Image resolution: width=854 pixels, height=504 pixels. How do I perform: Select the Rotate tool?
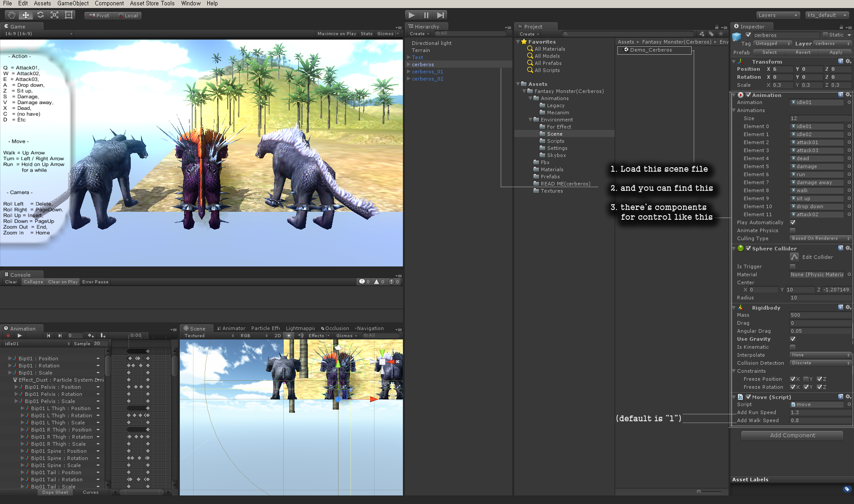click(40, 15)
